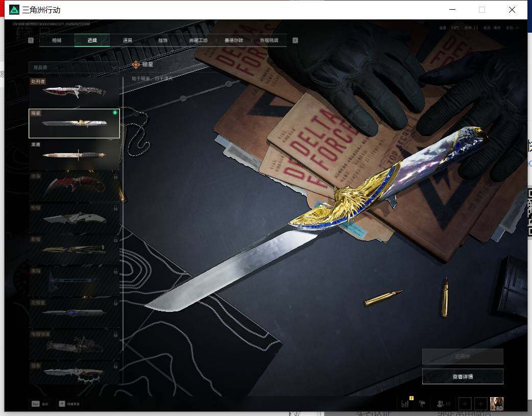Click lock icon on red karambit skin
Image resolution: width=532 pixels, height=416 pixels.
[x=116, y=177]
